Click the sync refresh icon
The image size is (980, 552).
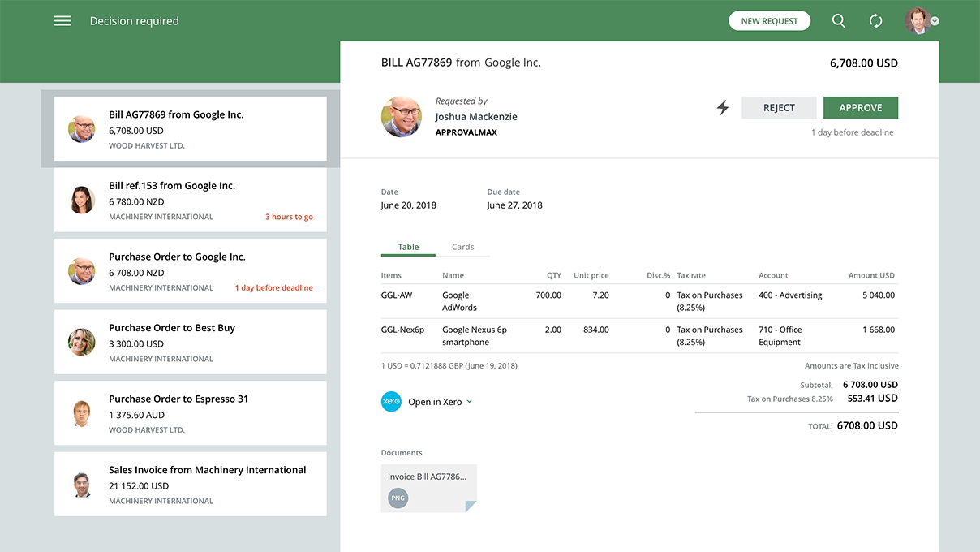[x=876, y=20]
